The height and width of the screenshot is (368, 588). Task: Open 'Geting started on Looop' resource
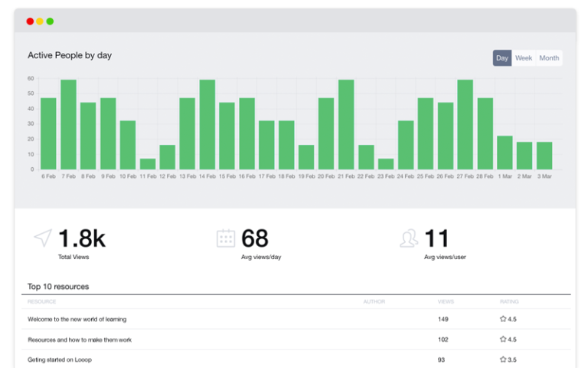coord(60,360)
